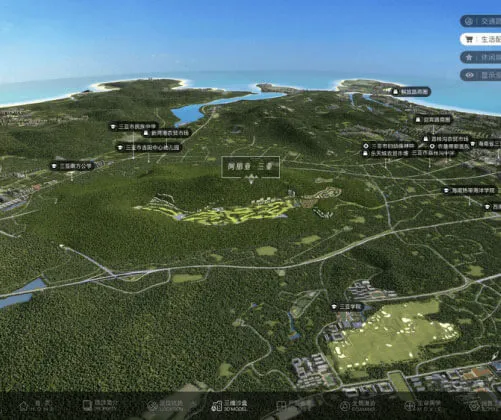The image size is (501, 420).
Task: Toggle the shopping cart living facilities filter
Action: [x=481, y=39]
